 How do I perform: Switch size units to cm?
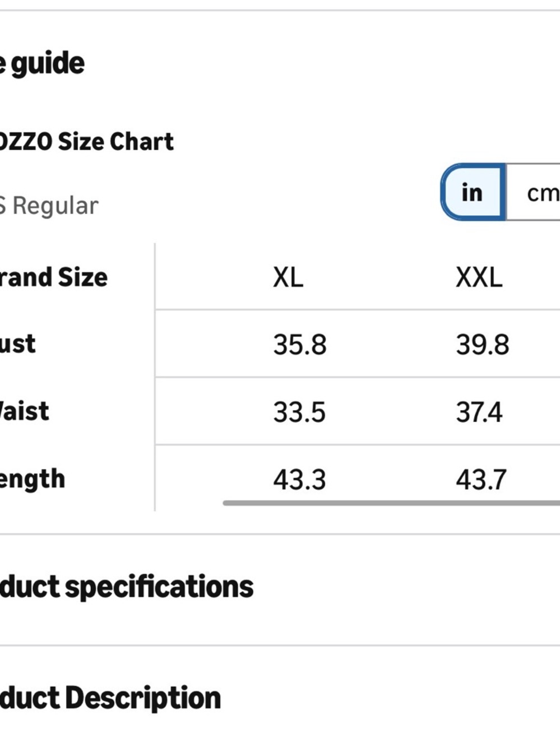[x=534, y=192]
